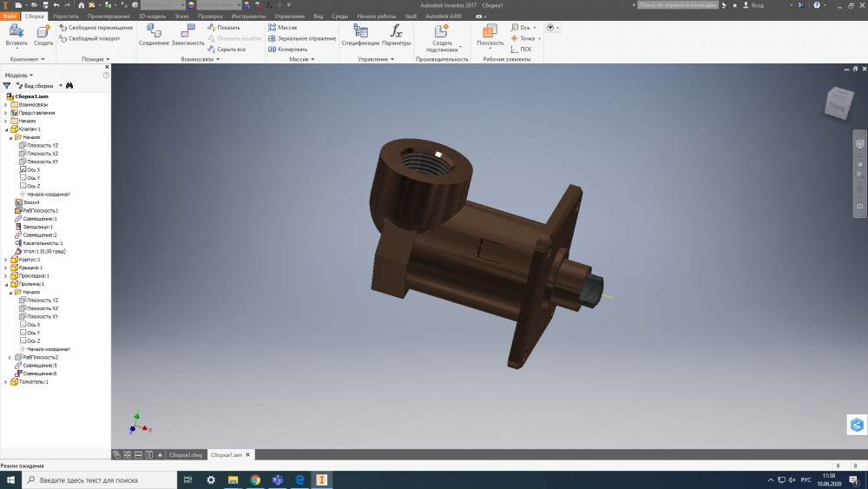The height and width of the screenshot is (489, 868).
Task: Click the Создать component icon
Action: [43, 32]
